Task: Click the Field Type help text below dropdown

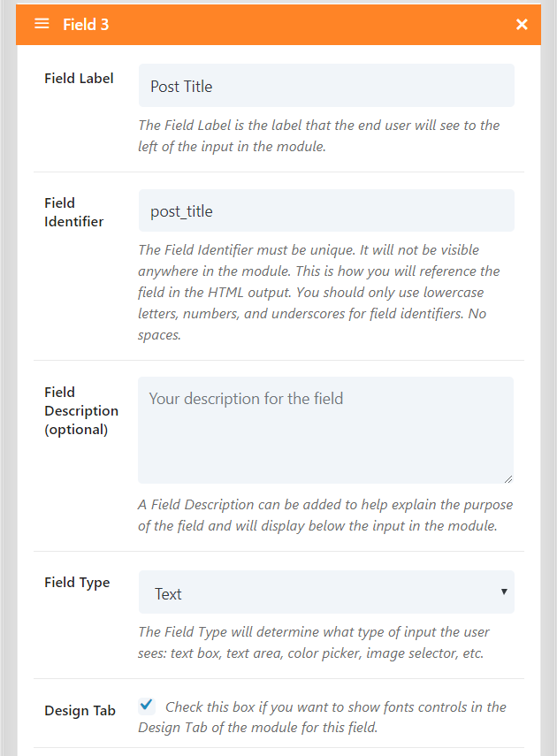Action: point(314,642)
